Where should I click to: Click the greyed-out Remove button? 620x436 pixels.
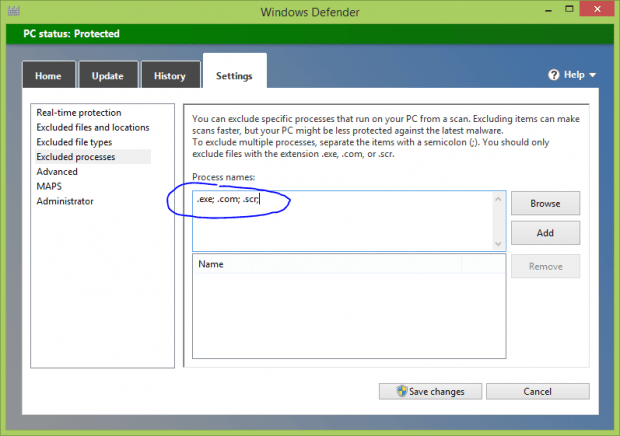tap(545, 266)
